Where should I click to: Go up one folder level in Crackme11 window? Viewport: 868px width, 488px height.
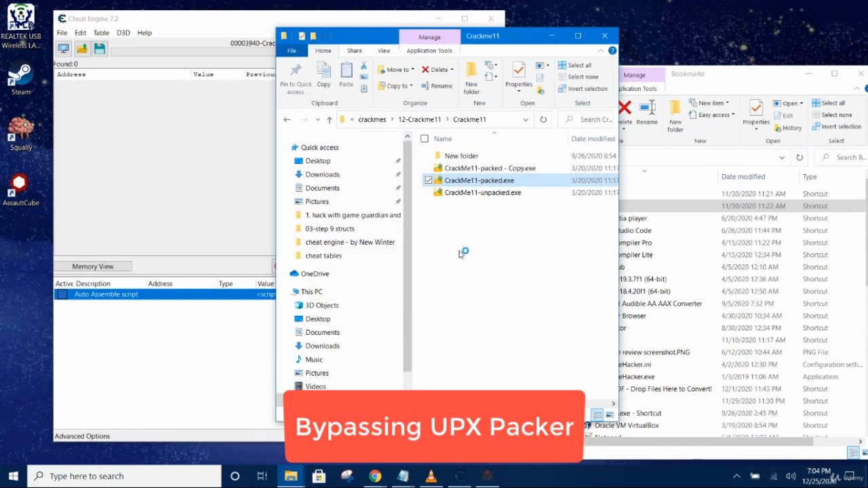point(330,120)
